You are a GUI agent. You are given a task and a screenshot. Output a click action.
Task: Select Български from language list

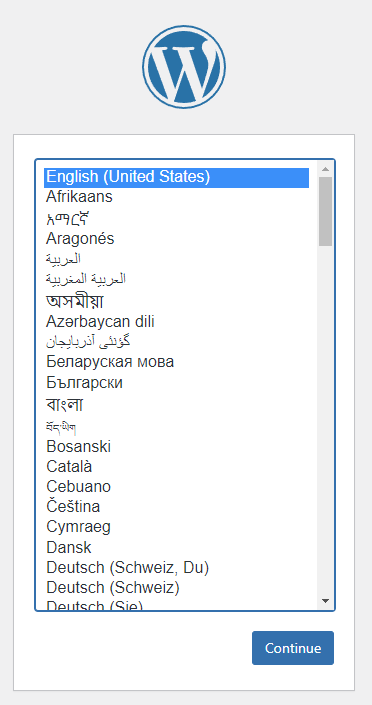(176, 383)
